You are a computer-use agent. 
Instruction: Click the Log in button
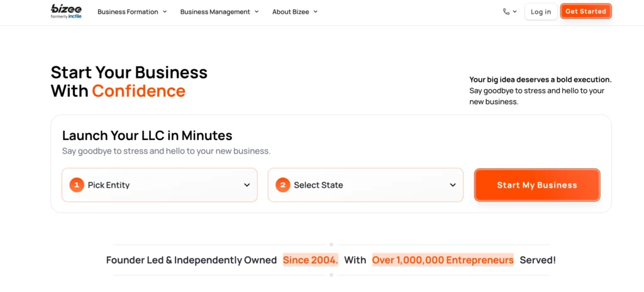tap(540, 11)
